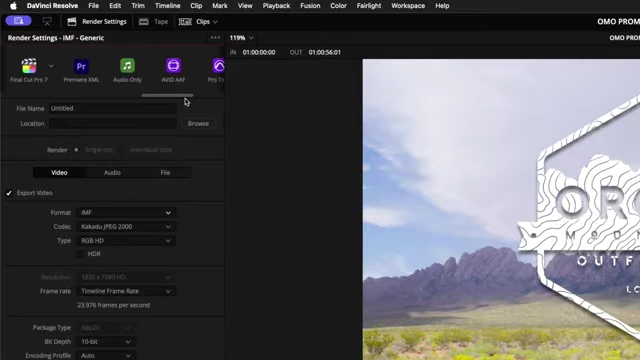The width and height of the screenshot is (640, 360).
Task: Open Render Settings three-dot options menu
Action: pos(215,38)
